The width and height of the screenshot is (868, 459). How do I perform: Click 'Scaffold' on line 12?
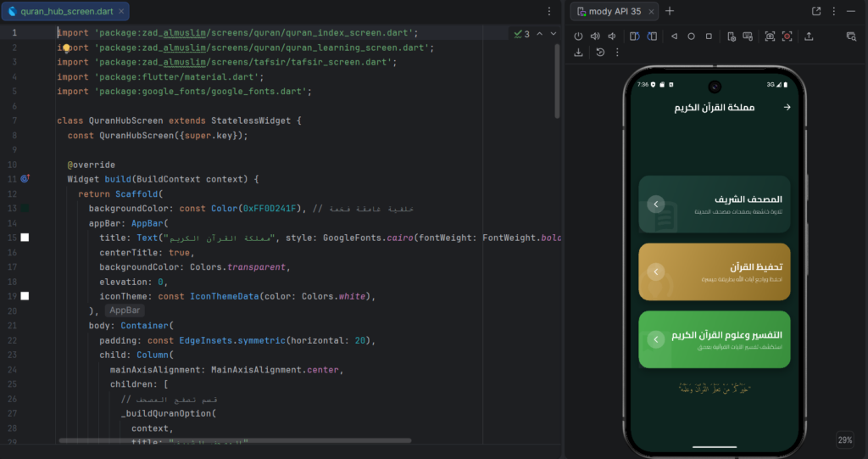pyautogui.click(x=136, y=194)
